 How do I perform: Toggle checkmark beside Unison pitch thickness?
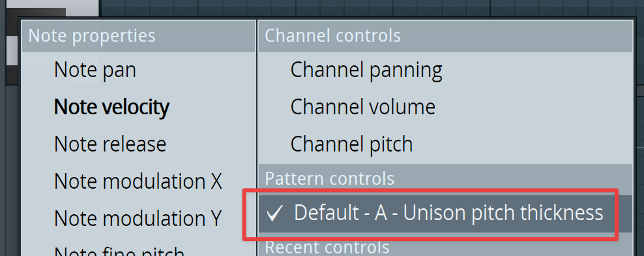click(274, 214)
